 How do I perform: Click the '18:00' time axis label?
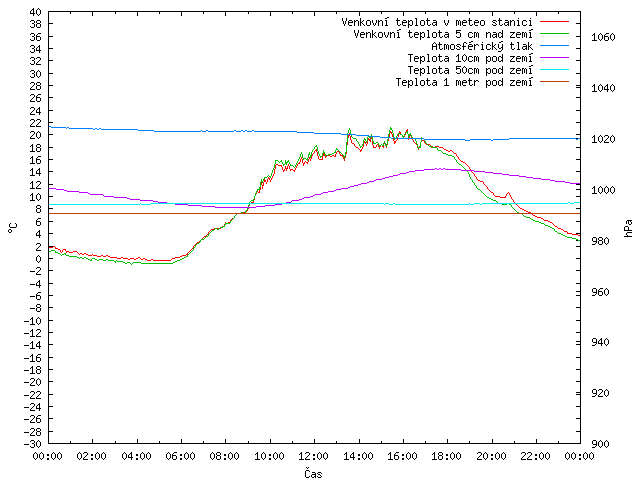[447, 456]
